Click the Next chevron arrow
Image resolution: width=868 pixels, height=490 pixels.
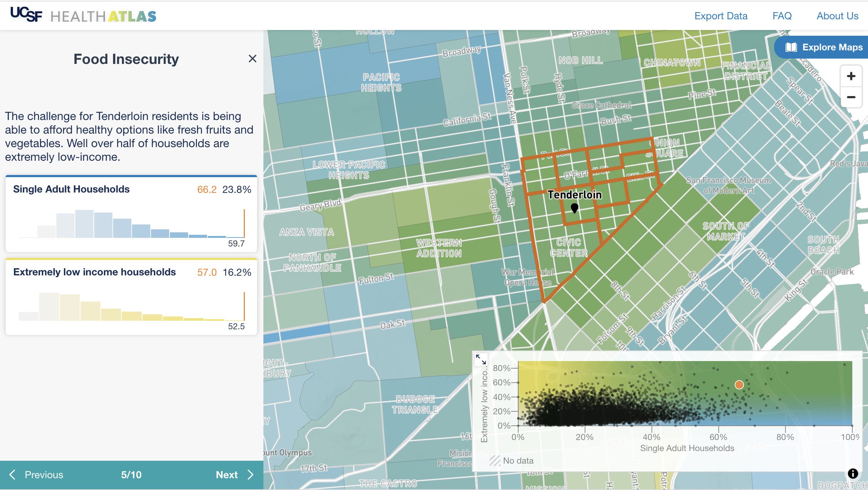pos(251,475)
